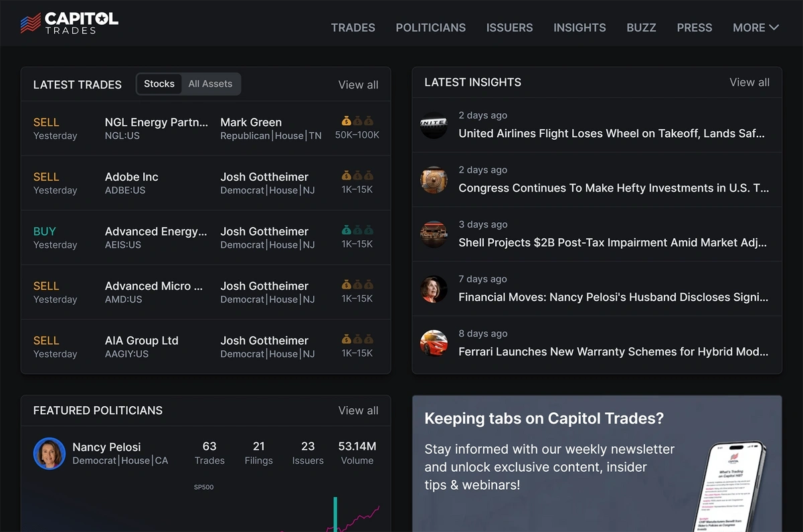This screenshot has width=803, height=532.
Task: Click the 63 Trades stat
Action: pyautogui.click(x=209, y=453)
